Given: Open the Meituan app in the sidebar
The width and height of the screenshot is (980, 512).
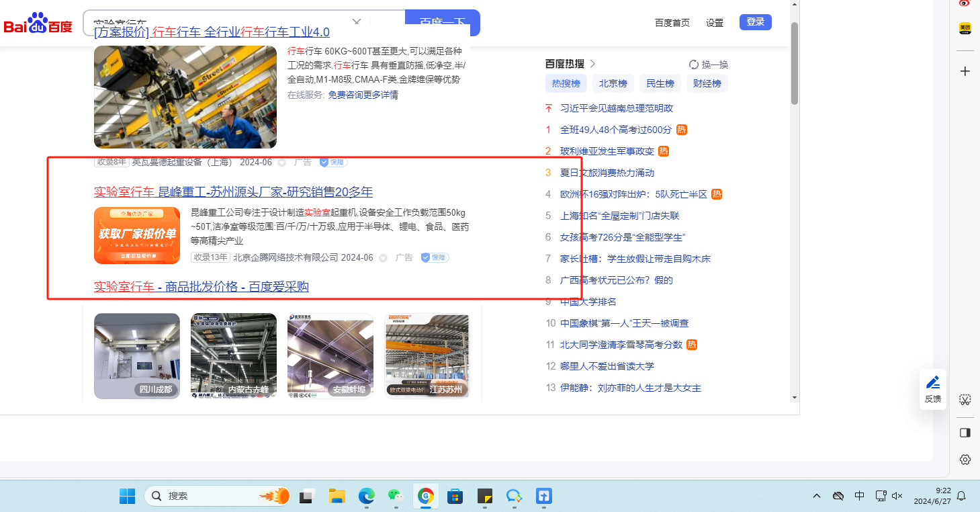Looking at the screenshot, I should click(965, 29).
